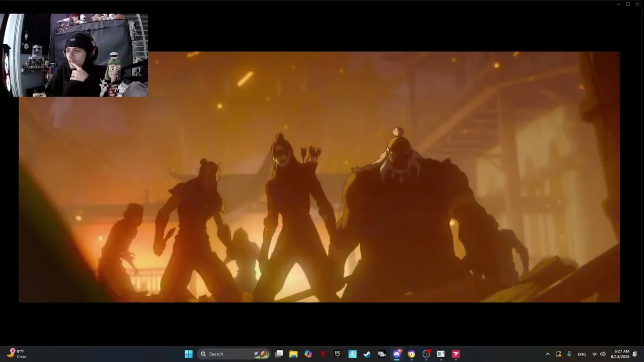Open Task View from the taskbar
The image size is (644, 362).
point(279,354)
